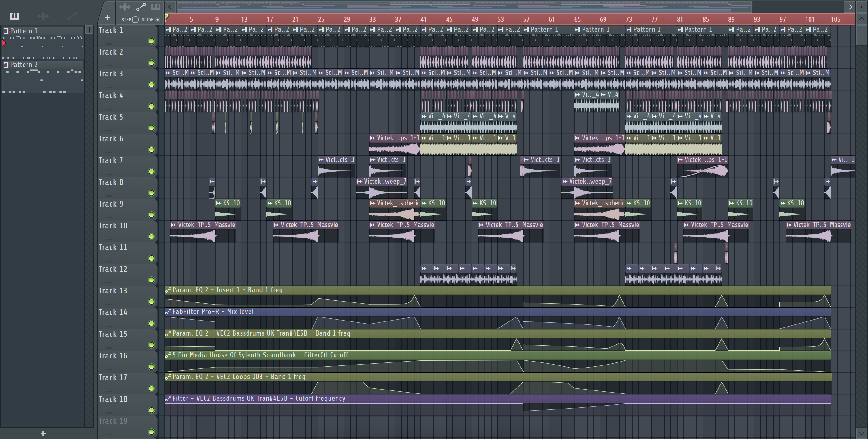
Task: Click the plus button beside STEP toggle
Action: coord(108,18)
